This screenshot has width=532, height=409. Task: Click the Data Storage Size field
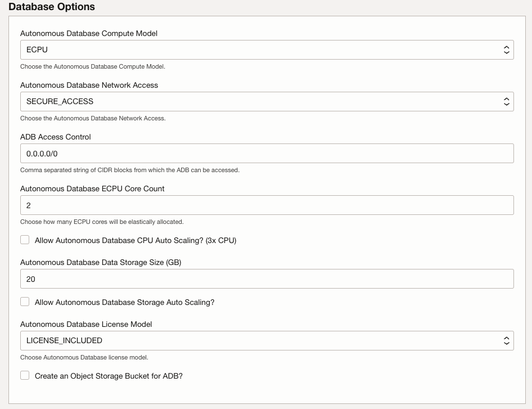click(225, 278)
